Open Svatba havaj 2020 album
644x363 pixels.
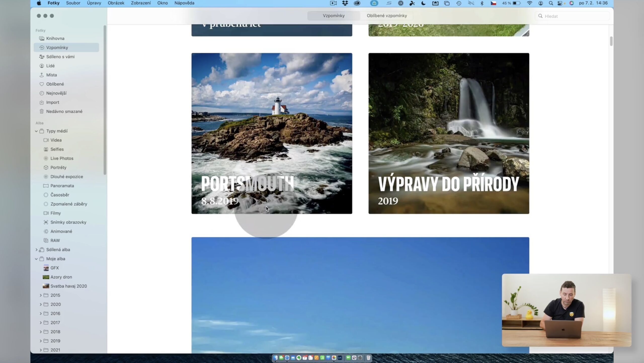pyautogui.click(x=68, y=286)
